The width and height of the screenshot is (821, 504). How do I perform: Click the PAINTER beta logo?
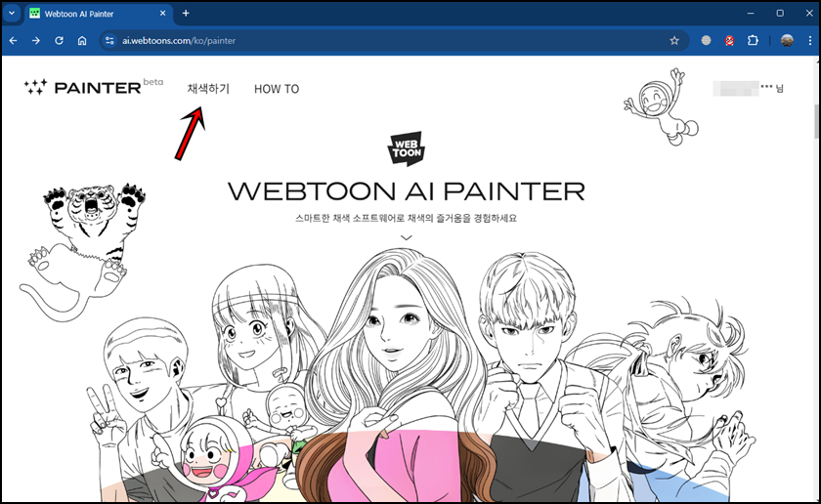[x=94, y=87]
